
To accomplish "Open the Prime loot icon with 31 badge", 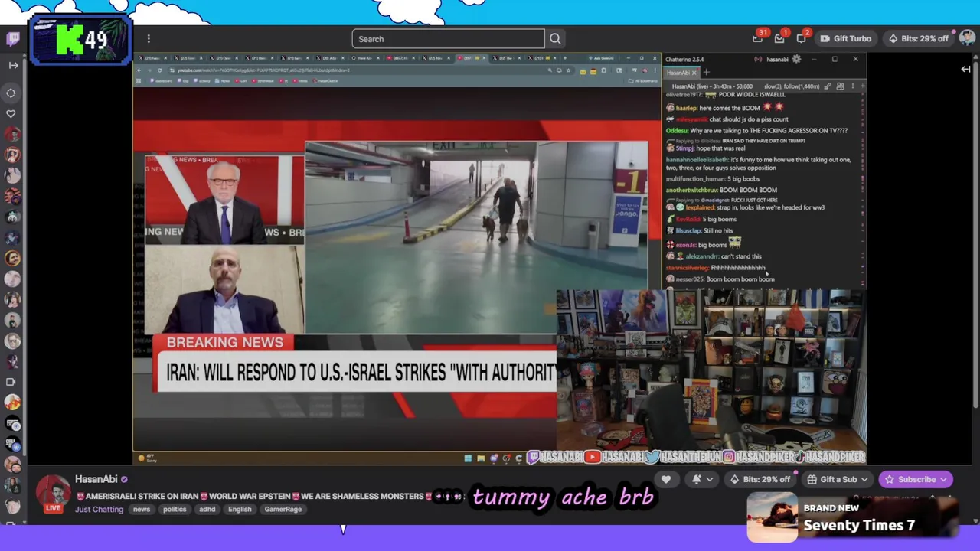I will [758, 38].
